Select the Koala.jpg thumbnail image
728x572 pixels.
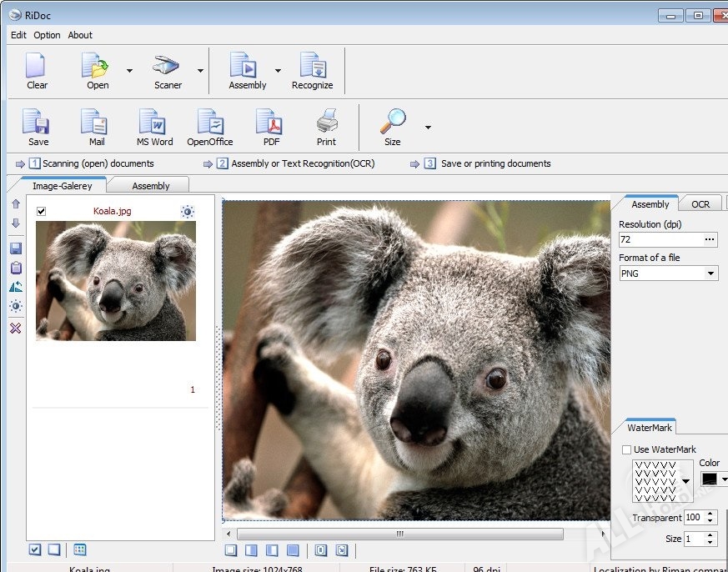coord(116,282)
